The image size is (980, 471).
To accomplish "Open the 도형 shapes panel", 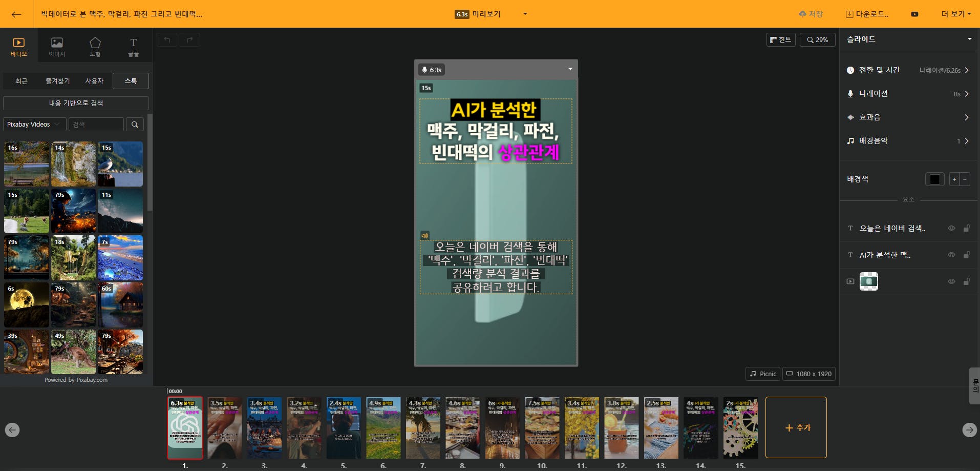I will [x=95, y=47].
